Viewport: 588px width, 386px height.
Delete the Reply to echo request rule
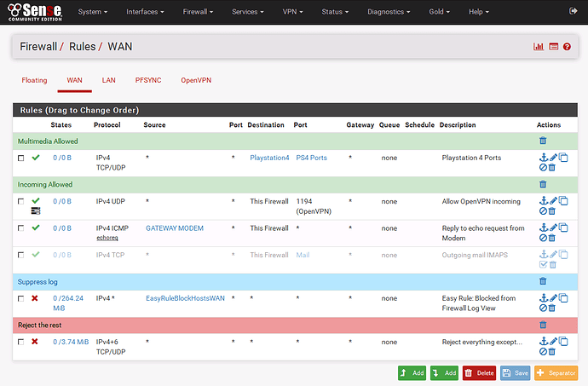point(551,239)
